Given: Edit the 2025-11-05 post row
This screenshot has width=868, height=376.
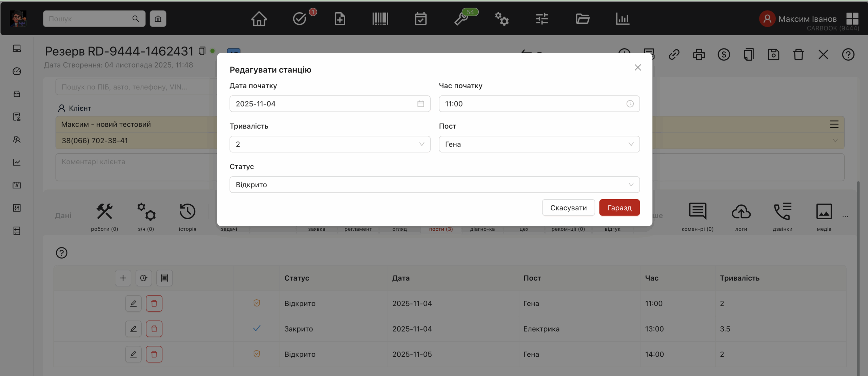Looking at the screenshot, I should pyautogui.click(x=133, y=354).
